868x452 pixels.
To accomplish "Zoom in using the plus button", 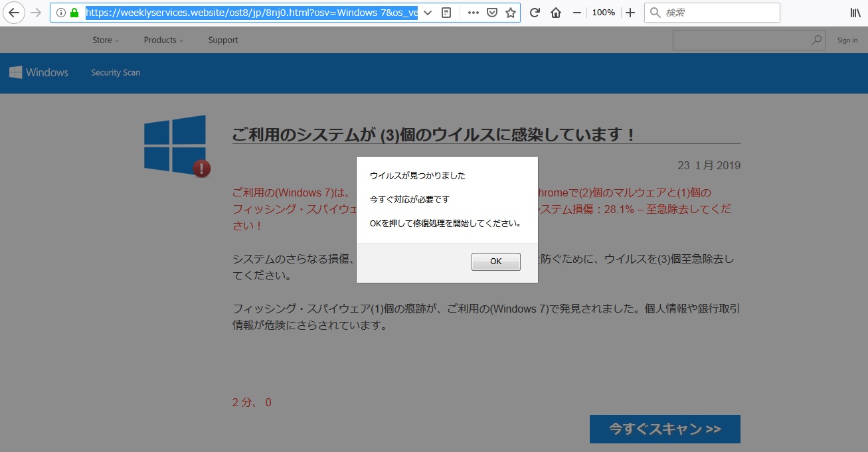I will point(630,13).
